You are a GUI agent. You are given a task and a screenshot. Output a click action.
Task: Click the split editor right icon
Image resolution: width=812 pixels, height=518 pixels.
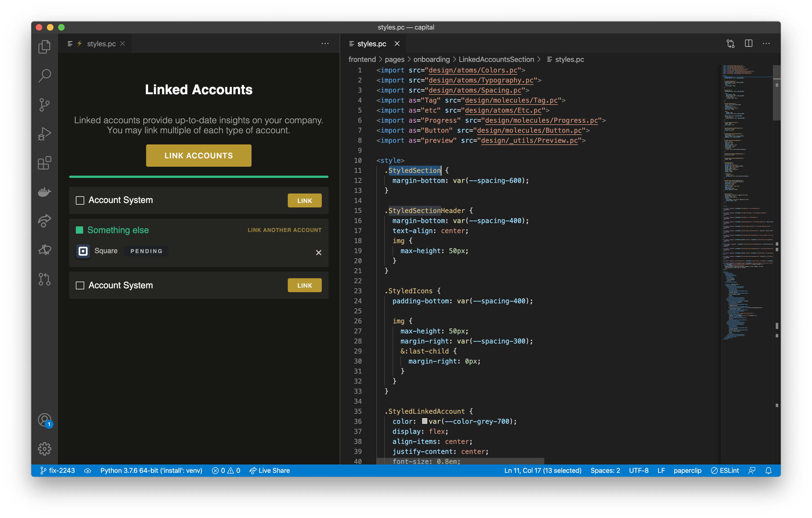tap(748, 43)
